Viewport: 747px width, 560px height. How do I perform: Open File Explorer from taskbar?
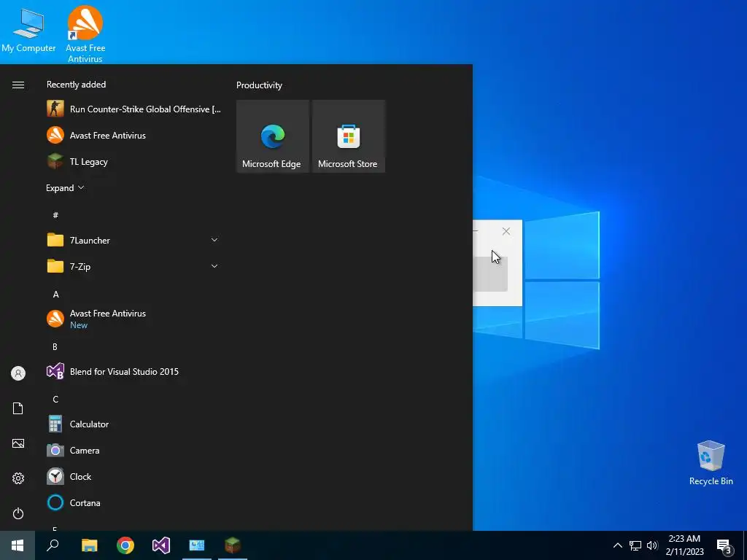(89, 545)
